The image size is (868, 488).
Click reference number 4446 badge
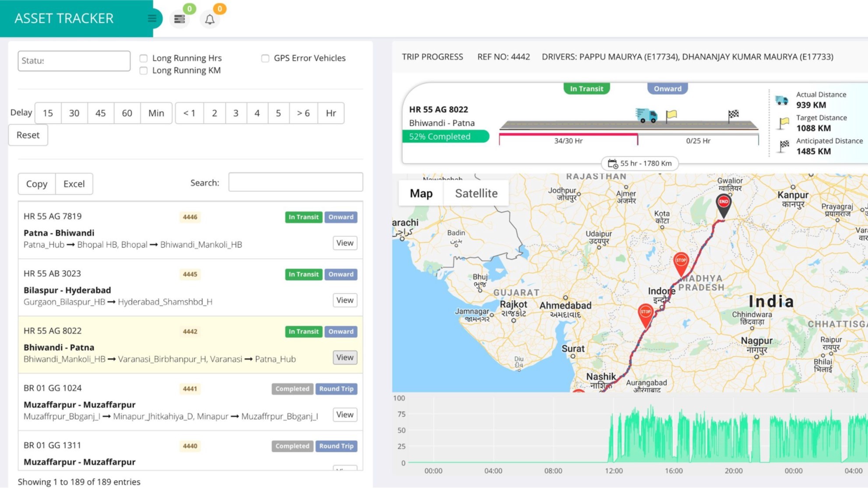pos(190,217)
